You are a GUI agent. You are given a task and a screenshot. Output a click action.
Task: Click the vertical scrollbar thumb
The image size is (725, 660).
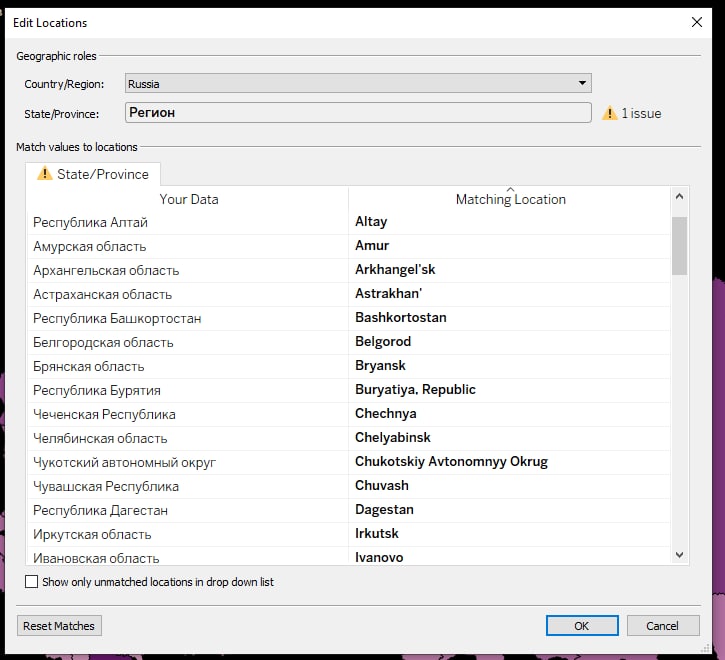point(680,245)
